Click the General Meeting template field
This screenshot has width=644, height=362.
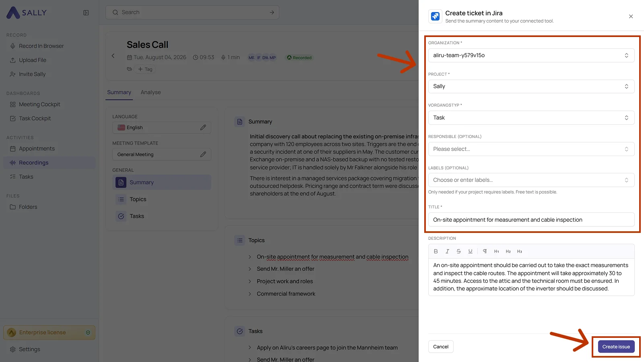162,154
